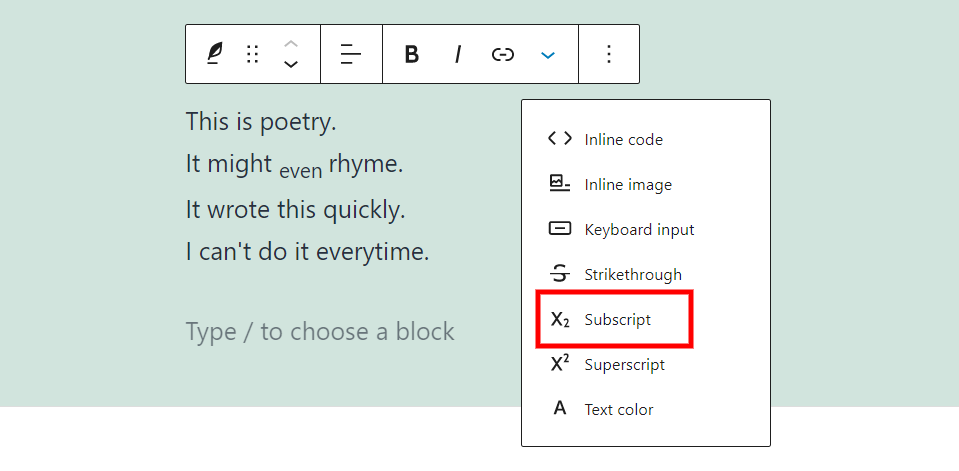Open the block options three-dot menu

(609, 54)
